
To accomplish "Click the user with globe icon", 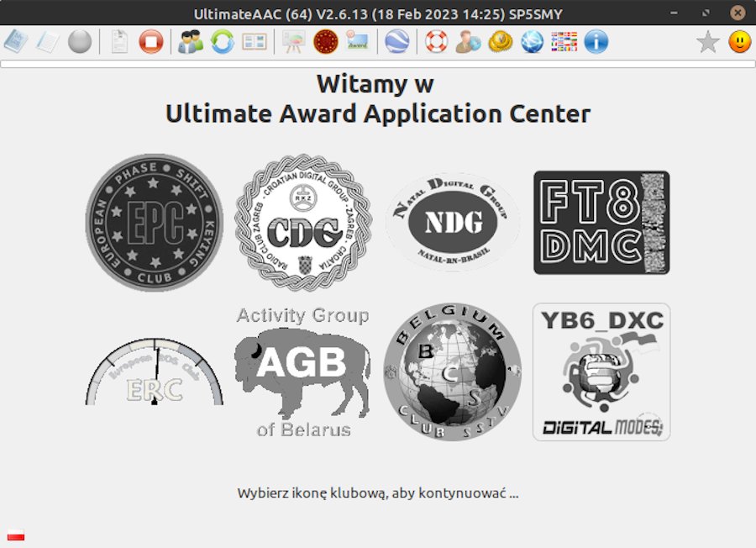I will click(x=468, y=41).
